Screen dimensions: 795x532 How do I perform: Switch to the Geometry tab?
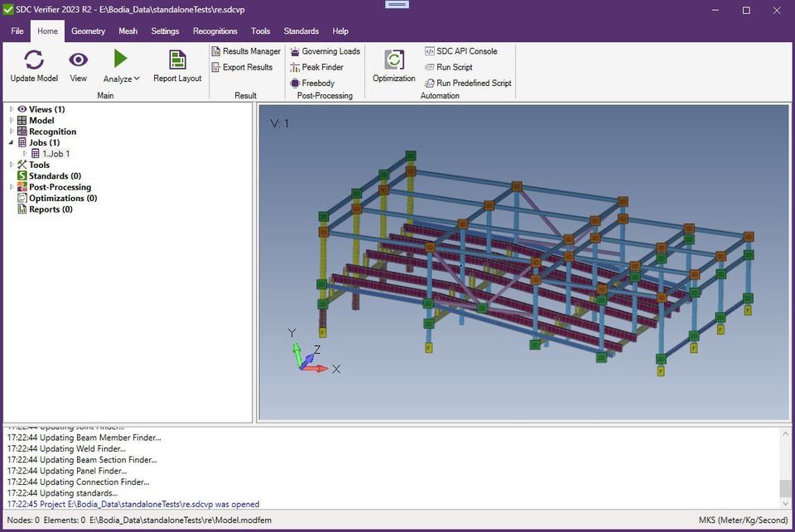click(88, 31)
